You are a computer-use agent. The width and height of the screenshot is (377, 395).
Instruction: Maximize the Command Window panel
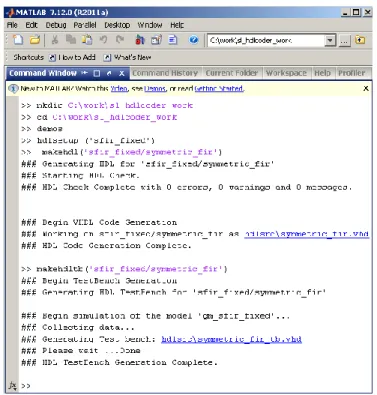point(97,73)
